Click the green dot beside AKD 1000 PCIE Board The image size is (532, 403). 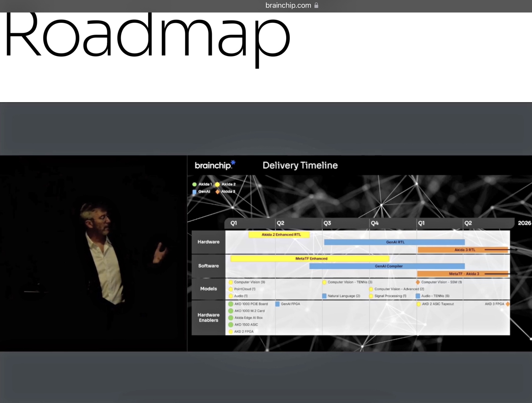(231, 304)
